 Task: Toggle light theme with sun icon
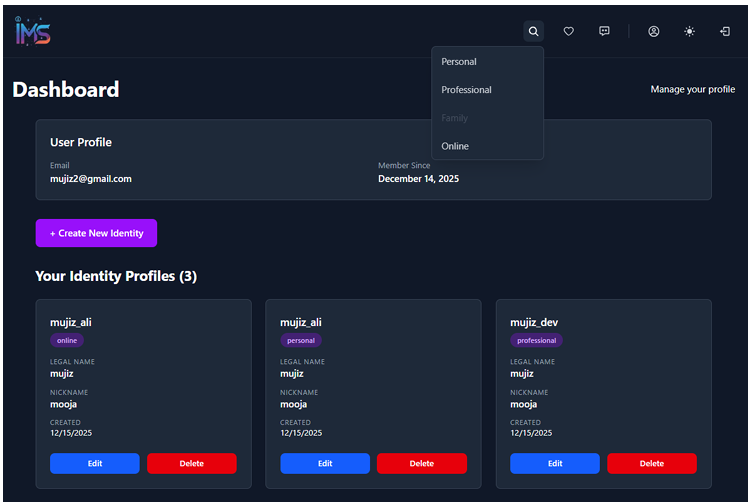pos(689,31)
